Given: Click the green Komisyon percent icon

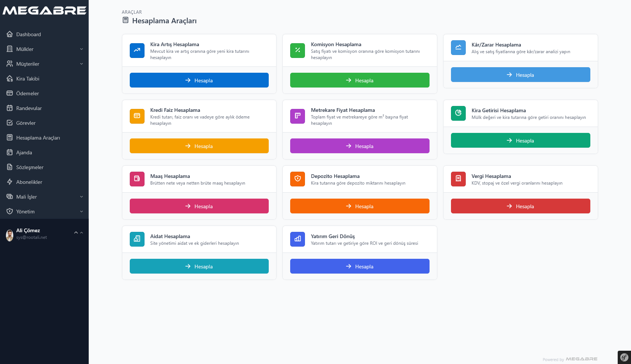Looking at the screenshot, I should point(297,51).
